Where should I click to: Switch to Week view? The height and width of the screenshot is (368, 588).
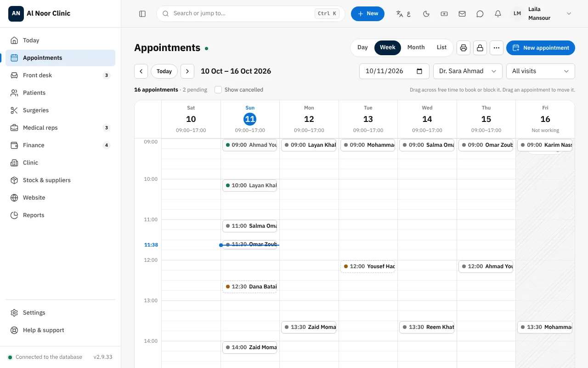pos(388,47)
